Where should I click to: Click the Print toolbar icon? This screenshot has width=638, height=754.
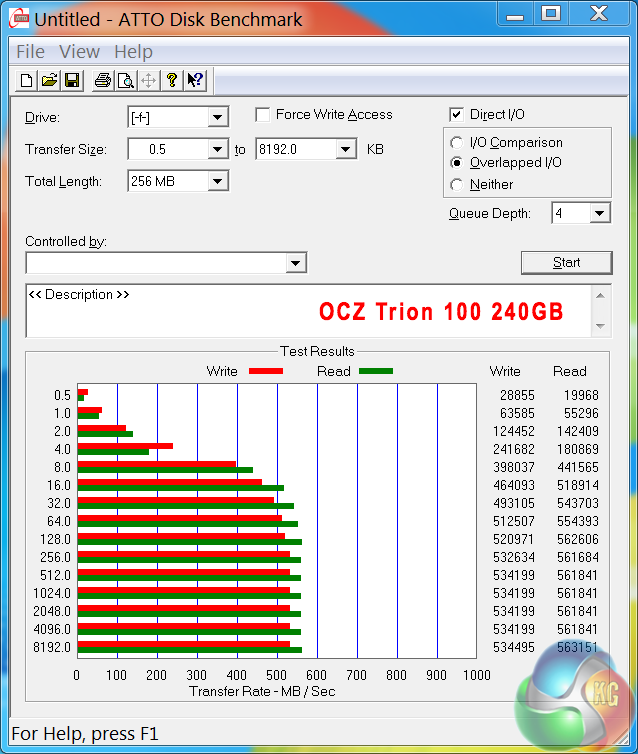102,80
